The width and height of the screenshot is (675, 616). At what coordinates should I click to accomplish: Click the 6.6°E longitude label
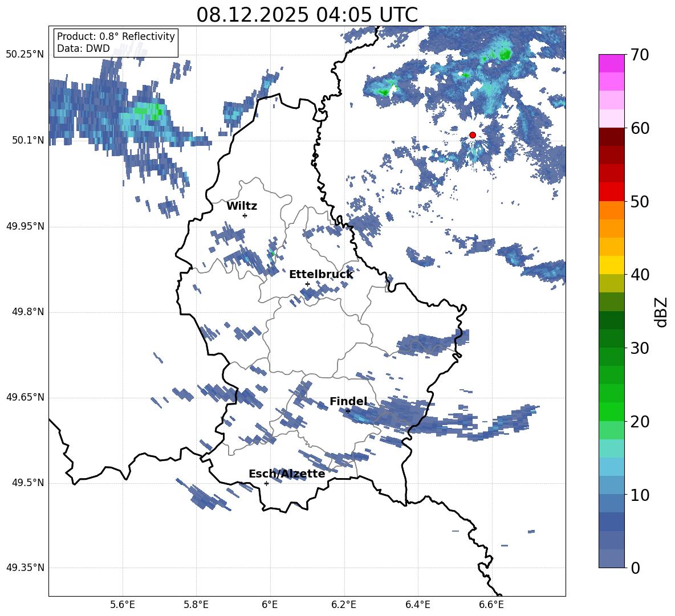pyautogui.click(x=491, y=605)
